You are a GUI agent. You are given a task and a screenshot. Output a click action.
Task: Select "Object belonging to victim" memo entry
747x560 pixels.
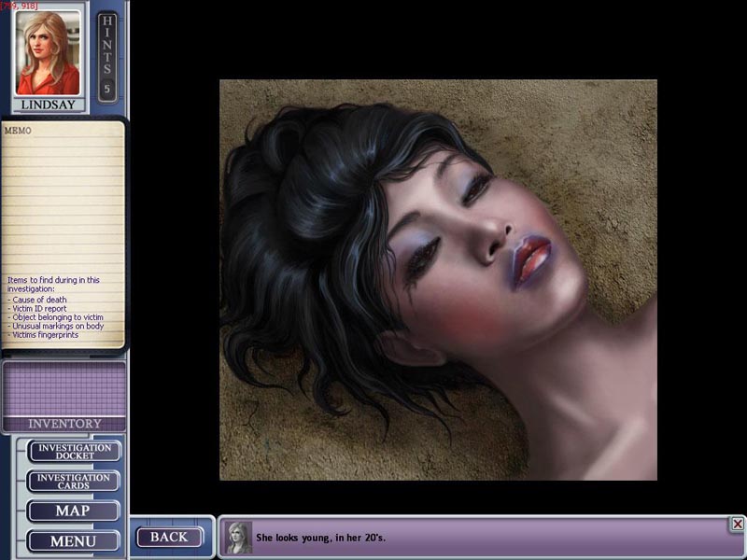click(56, 317)
